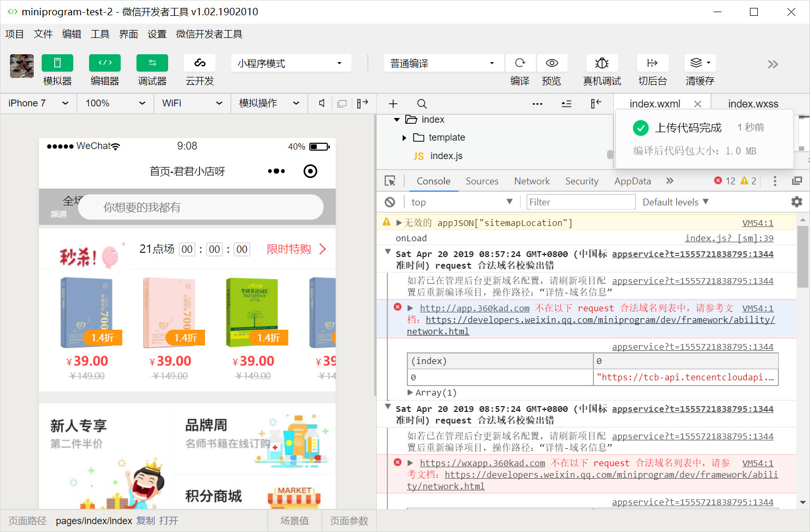The image size is (810, 532).
Task: Click the compile refresh icon
Action: (520, 63)
